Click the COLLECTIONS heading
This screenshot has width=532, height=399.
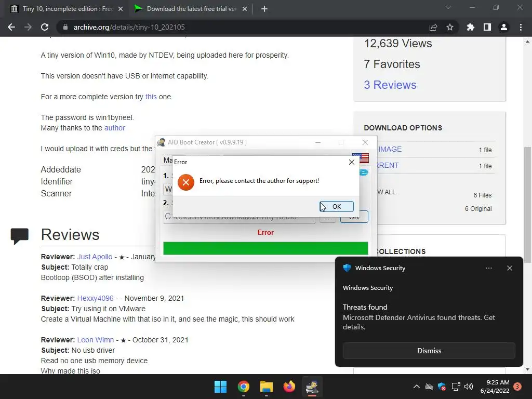coord(401,251)
